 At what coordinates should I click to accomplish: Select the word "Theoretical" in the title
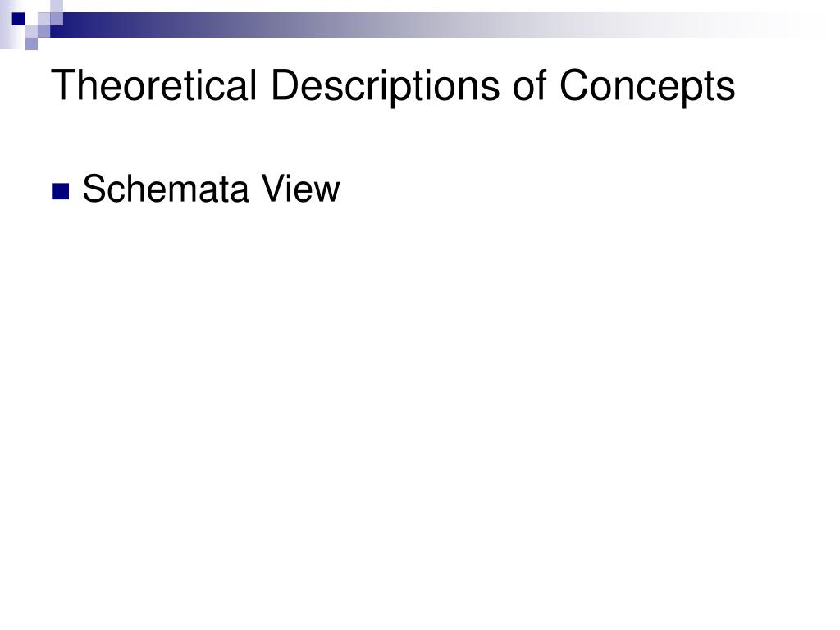[x=154, y=84]
